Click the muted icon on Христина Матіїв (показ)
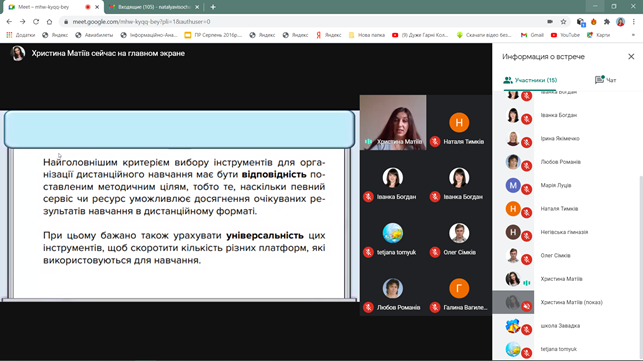Screen dimensions: 643x361 (x=527, y=306)
